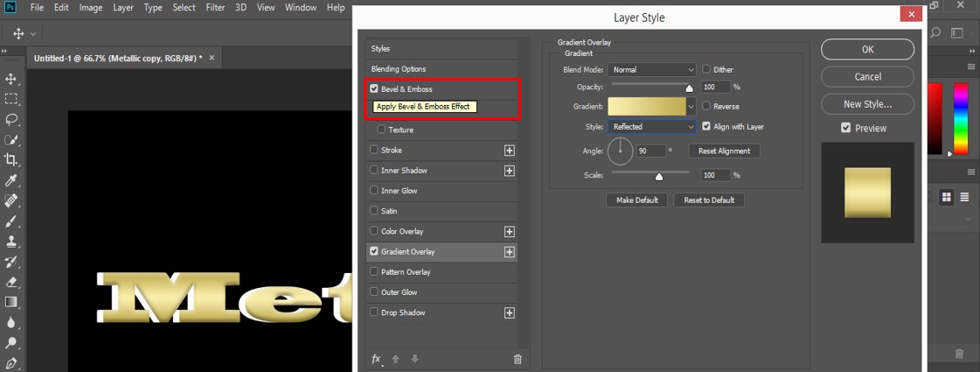The width and height of the screenshot is (980, 372).
Task: Click the Reset Alignment button
Action: [725, 151]
